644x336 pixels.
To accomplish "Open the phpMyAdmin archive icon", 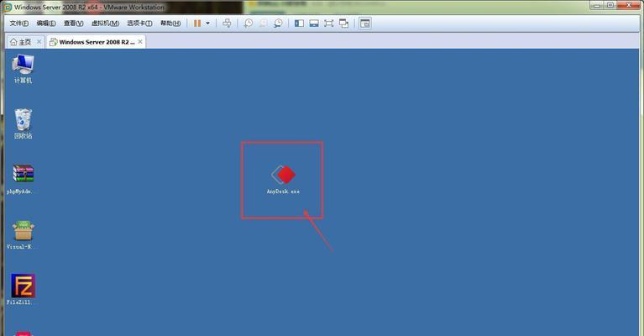I will [23, 175].
